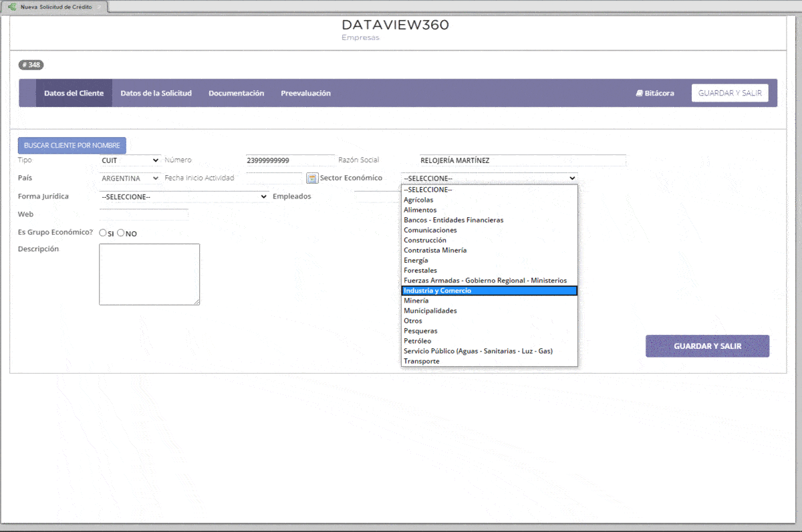The image size is (802, 532).
Task: Choose Alimentos from sector list
Action: click(x=489, y=210)
